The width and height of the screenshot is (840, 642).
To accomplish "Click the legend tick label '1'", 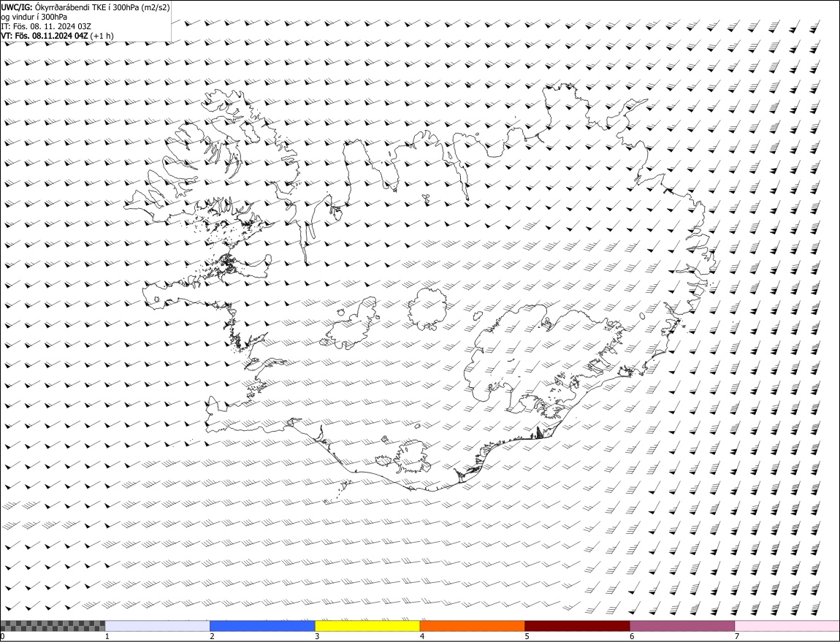I will click(x=107, y=637).
